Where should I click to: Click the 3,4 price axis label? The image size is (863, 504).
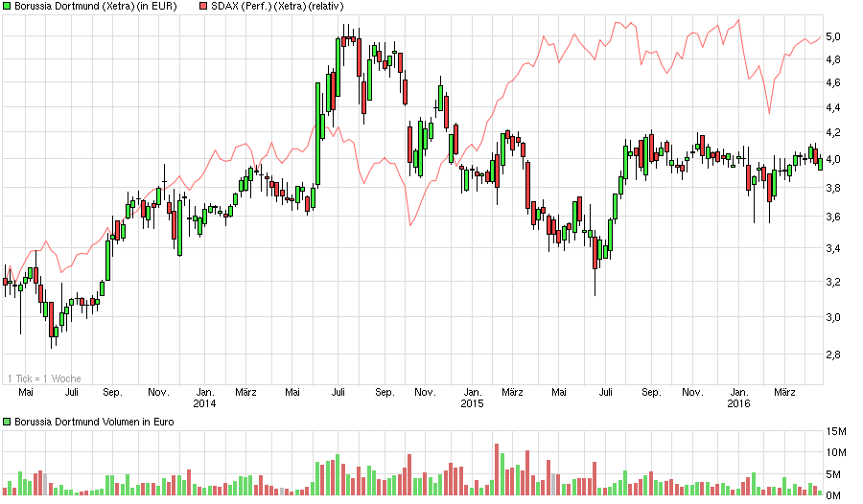(833, 249)
